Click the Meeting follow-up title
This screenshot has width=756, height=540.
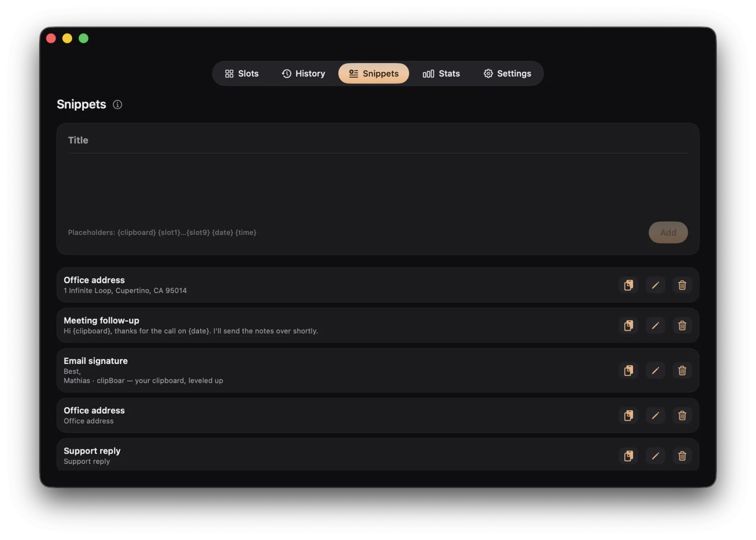101,320
